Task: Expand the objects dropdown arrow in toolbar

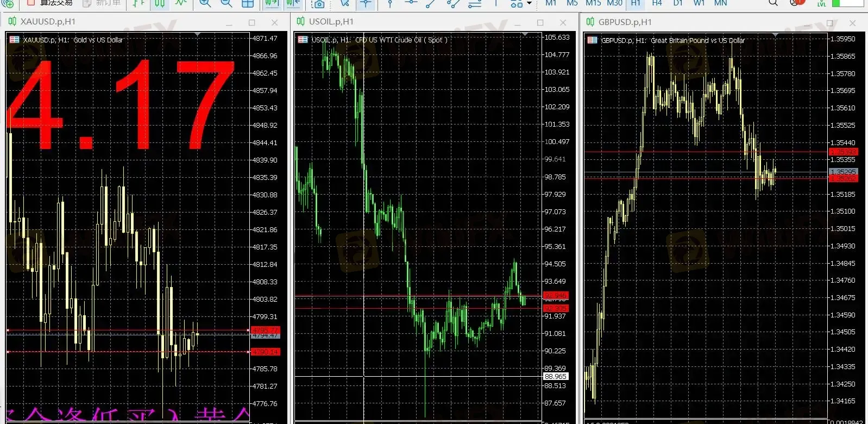Action: [530, 4]
